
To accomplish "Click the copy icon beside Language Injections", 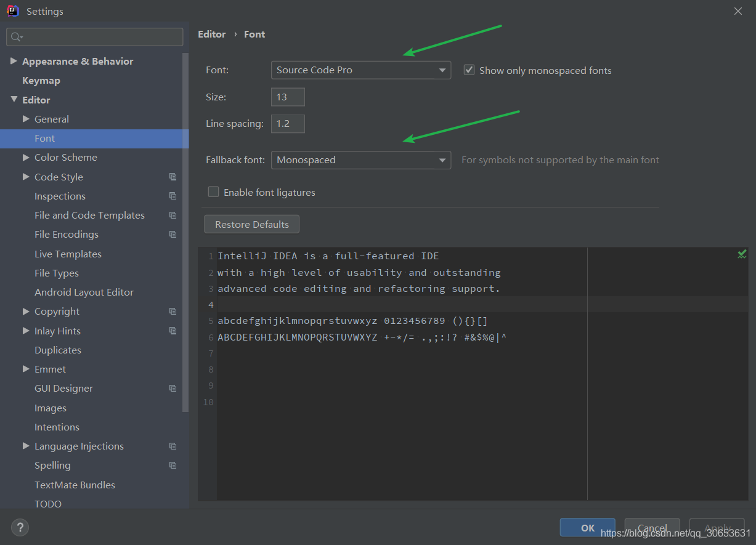I will [173, 446].
